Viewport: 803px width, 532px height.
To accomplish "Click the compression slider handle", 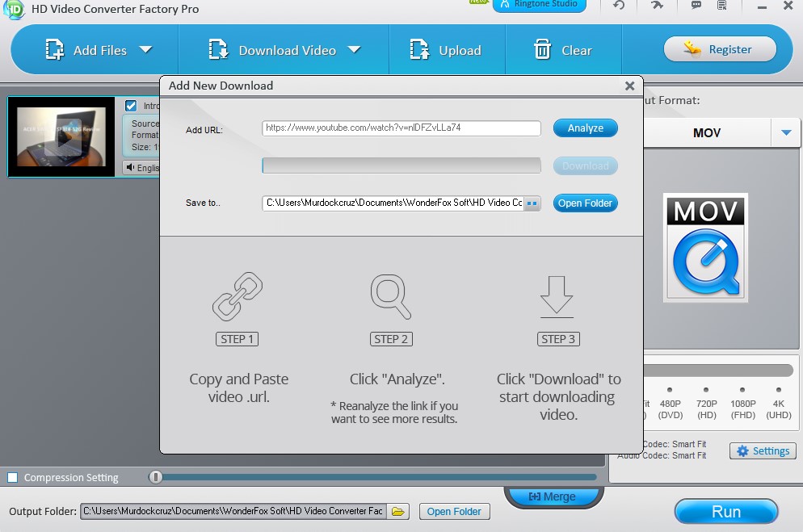I will [x=156, y=477].
